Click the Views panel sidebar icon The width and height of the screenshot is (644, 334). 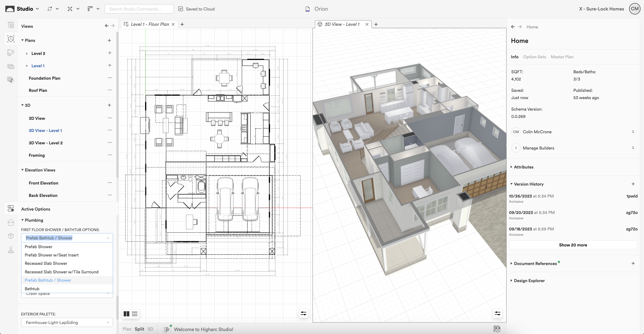(x=11, y=39)
